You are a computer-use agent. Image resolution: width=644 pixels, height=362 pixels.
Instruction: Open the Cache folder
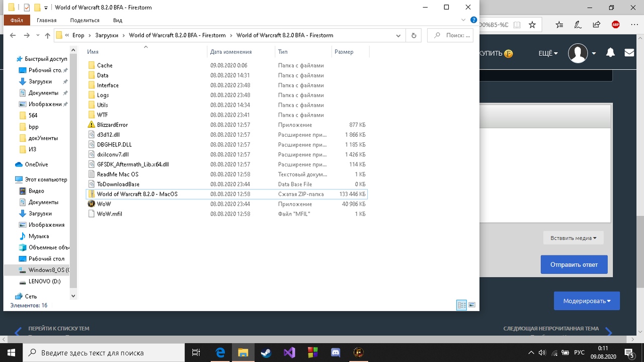tap(105, 65)
